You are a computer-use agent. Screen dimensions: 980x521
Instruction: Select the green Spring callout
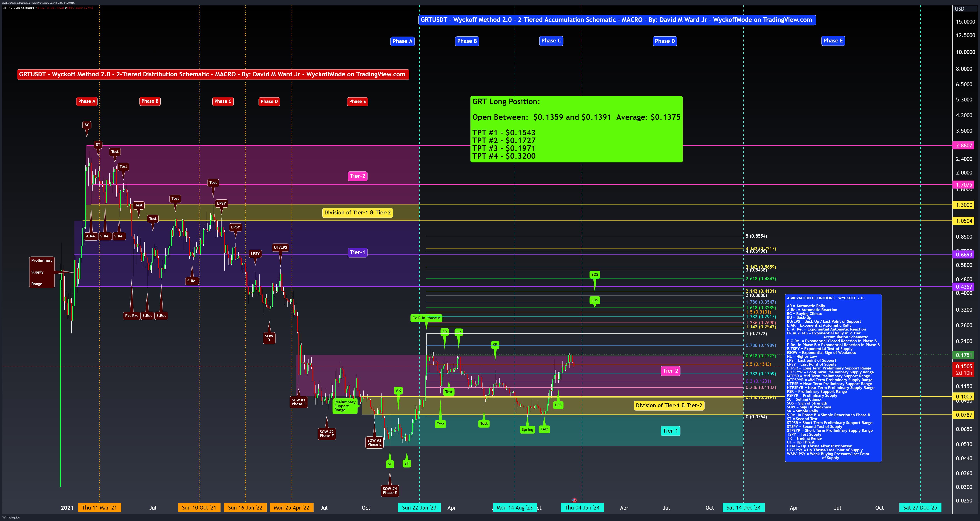click(x=527, y=430)
